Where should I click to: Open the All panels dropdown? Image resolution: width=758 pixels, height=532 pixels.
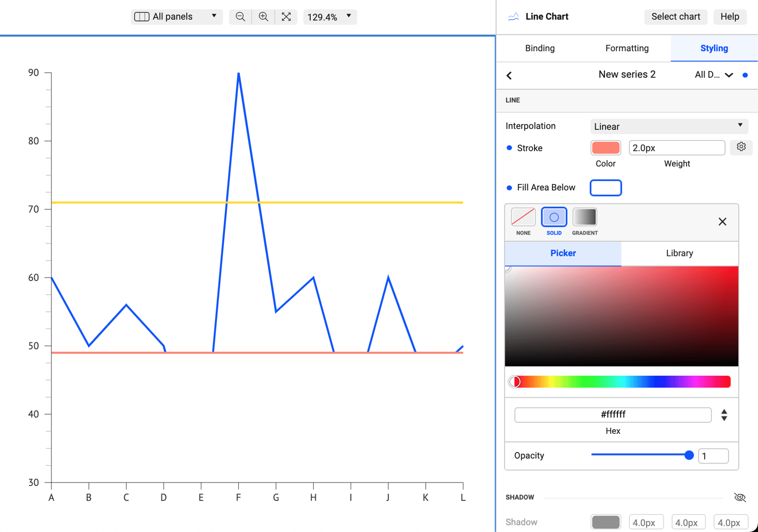click(176, 16)
